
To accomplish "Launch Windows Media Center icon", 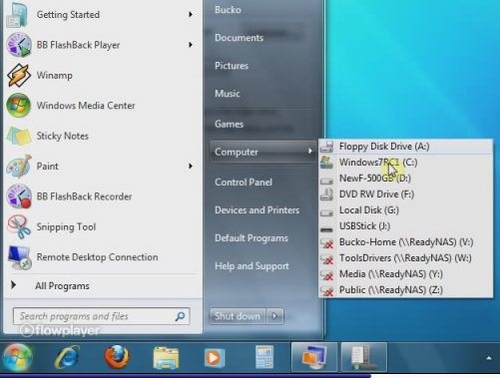I will 19,105.
